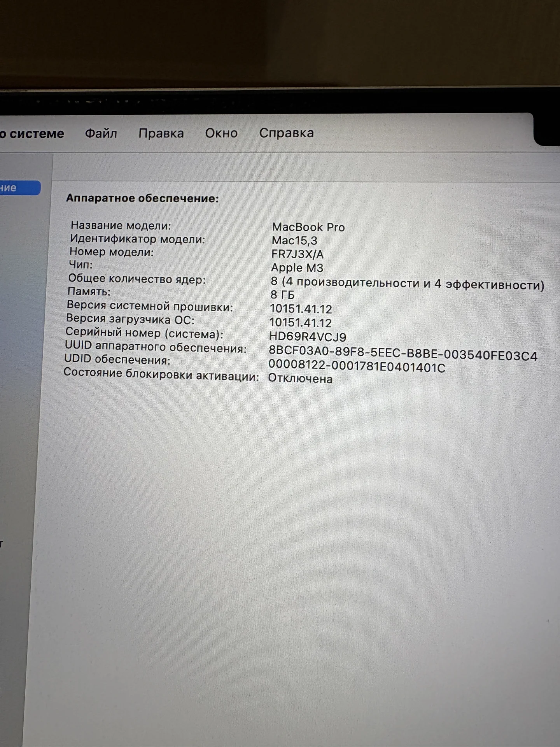
Task: Click the 'Состояние блокировки активации:' label
Action: tap(161, 375)
